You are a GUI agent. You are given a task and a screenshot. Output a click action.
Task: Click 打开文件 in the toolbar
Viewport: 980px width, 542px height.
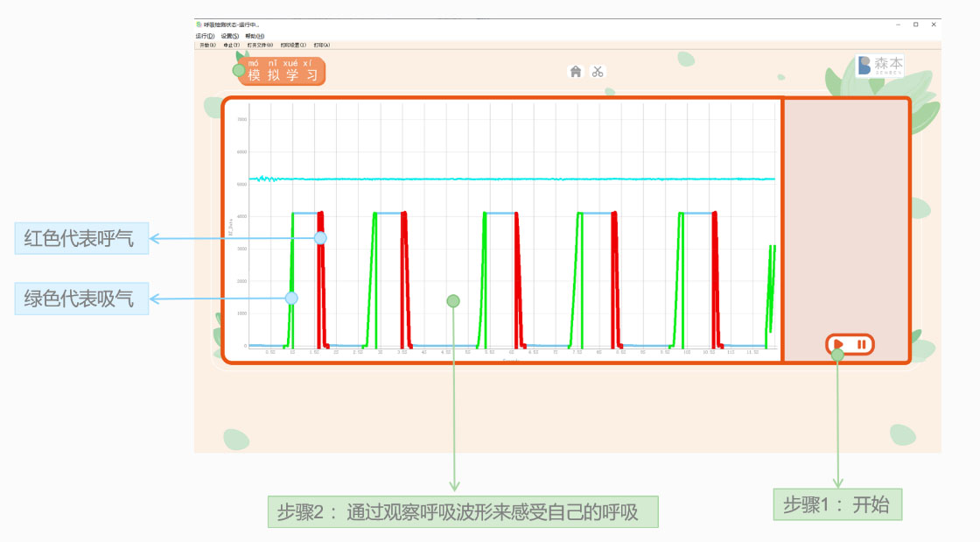260,45
